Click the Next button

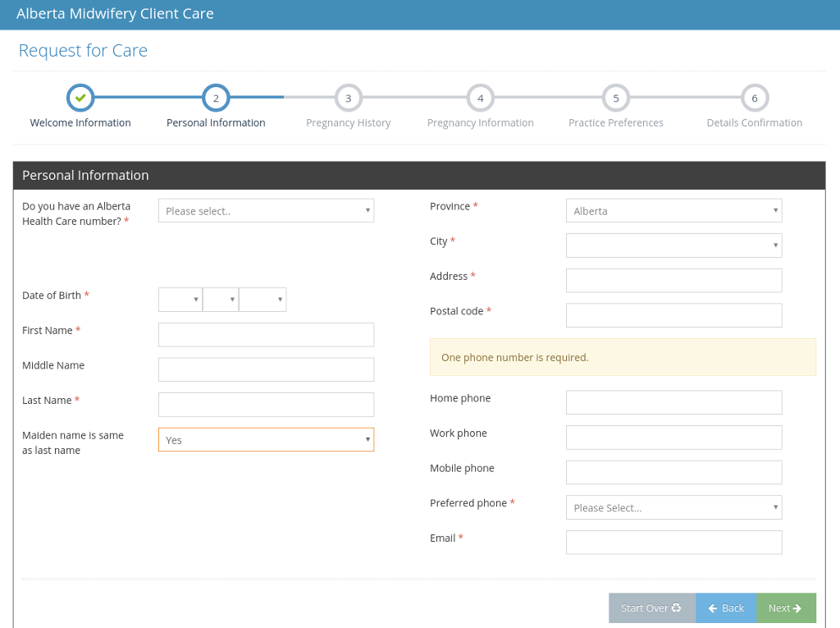[x=786, y=608]
